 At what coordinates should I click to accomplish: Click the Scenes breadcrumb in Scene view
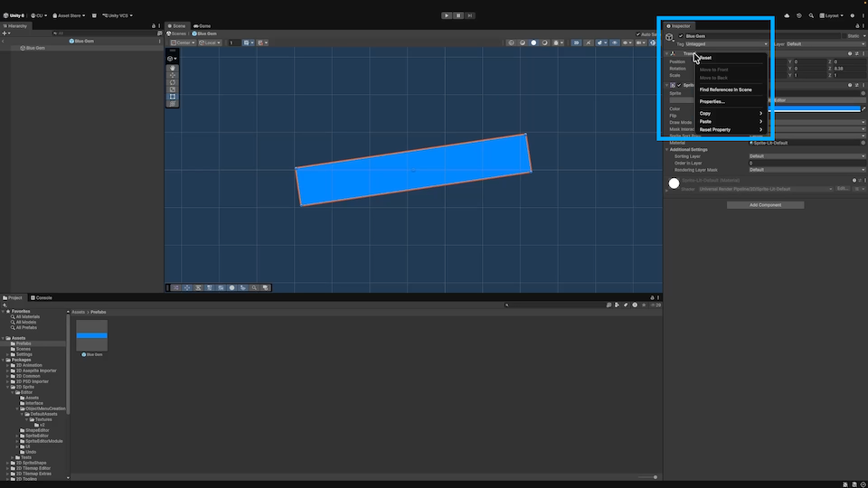[x=178, y=33]
